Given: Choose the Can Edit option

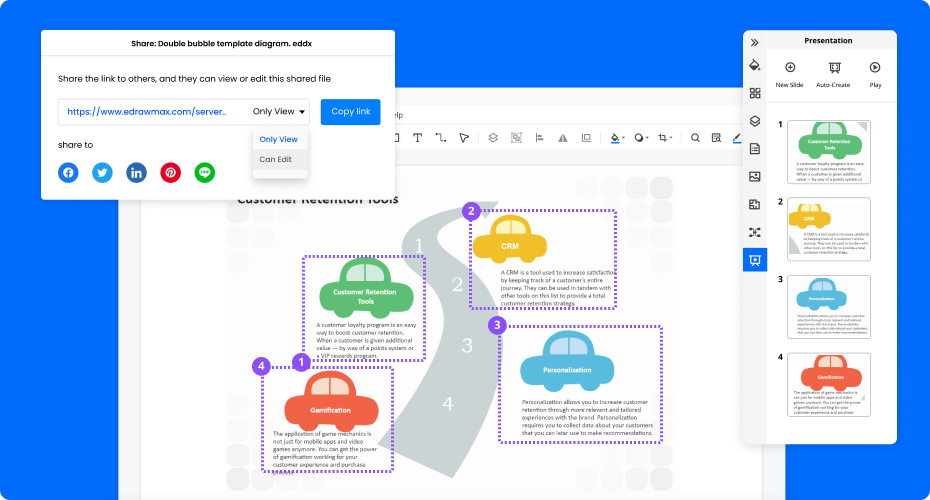Looking at the screenshot, I should click(276, 159).
